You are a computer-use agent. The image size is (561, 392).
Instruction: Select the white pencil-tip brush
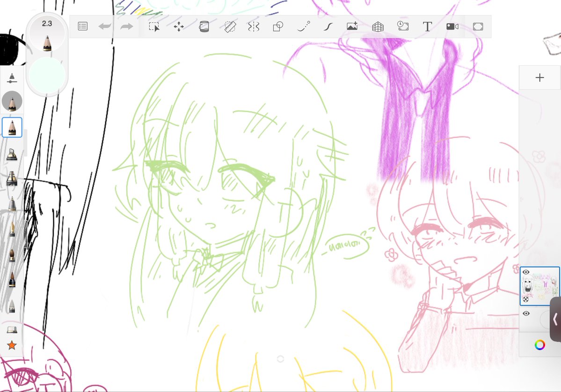[x=12, y=306]
